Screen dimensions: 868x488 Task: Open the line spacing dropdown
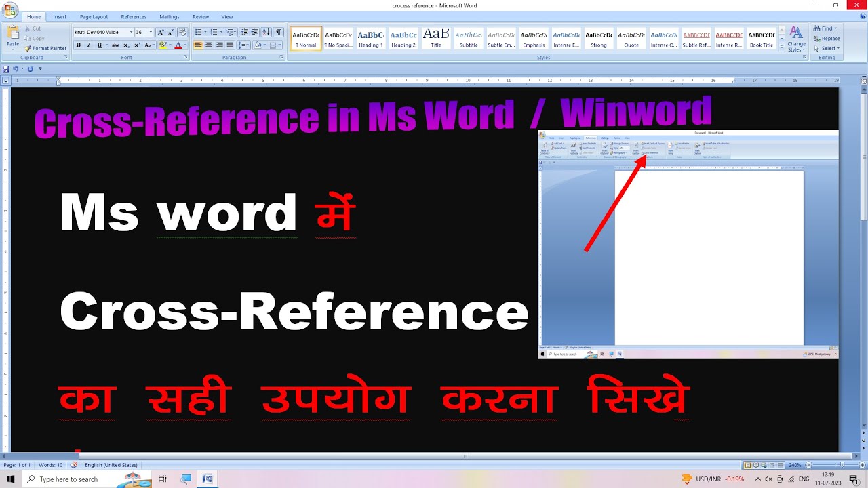244,45
